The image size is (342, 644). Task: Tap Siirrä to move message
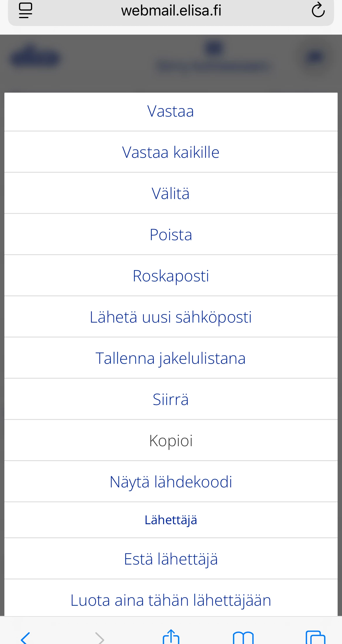[171, 399]
